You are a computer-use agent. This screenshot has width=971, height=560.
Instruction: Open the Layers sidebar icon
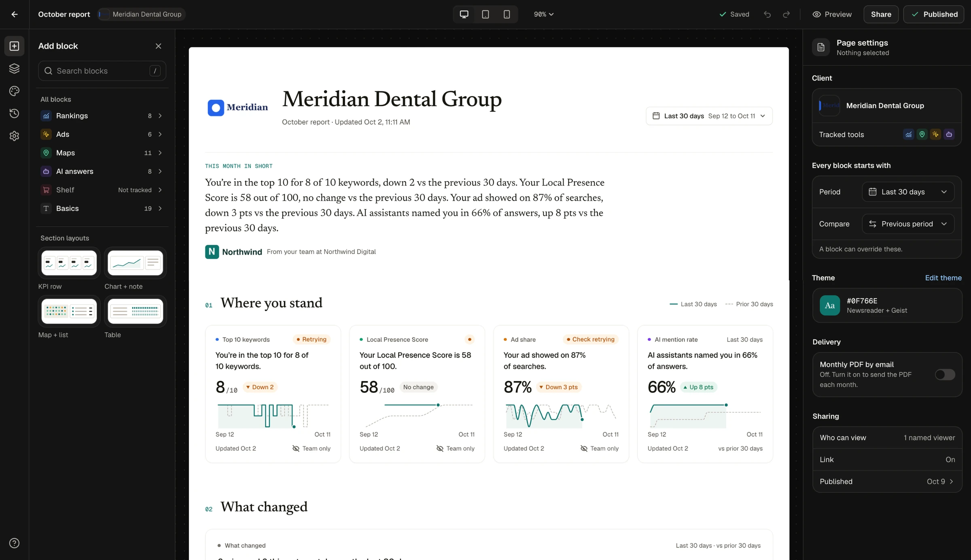tap(14, 68)
